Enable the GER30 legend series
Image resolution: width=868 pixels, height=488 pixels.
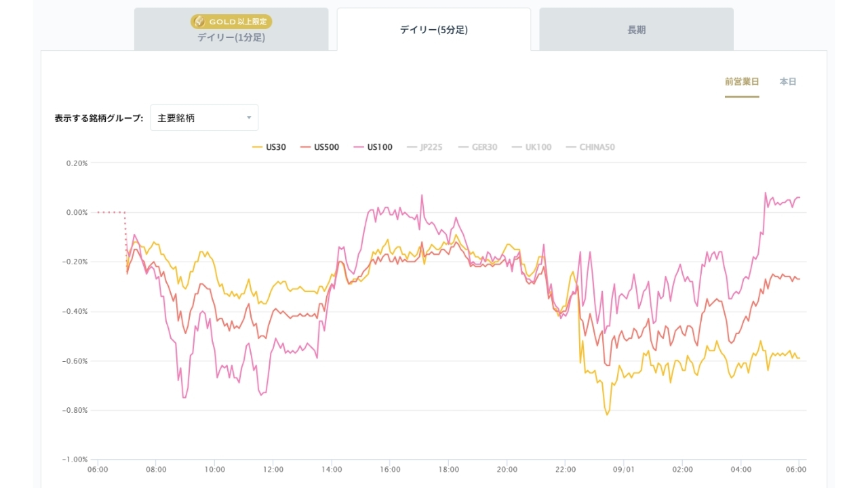pyautogui.click(x=477, y=147)
